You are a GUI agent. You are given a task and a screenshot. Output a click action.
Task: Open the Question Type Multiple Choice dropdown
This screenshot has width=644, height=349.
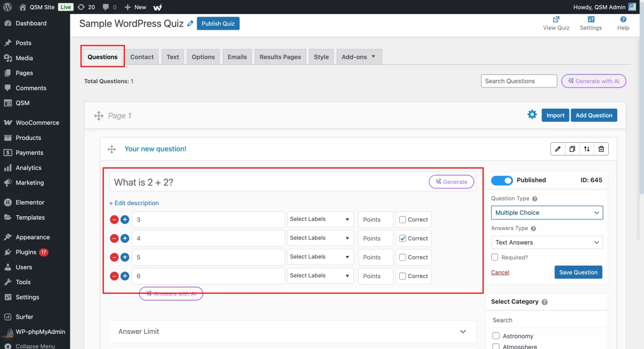[x=547, y=213]
